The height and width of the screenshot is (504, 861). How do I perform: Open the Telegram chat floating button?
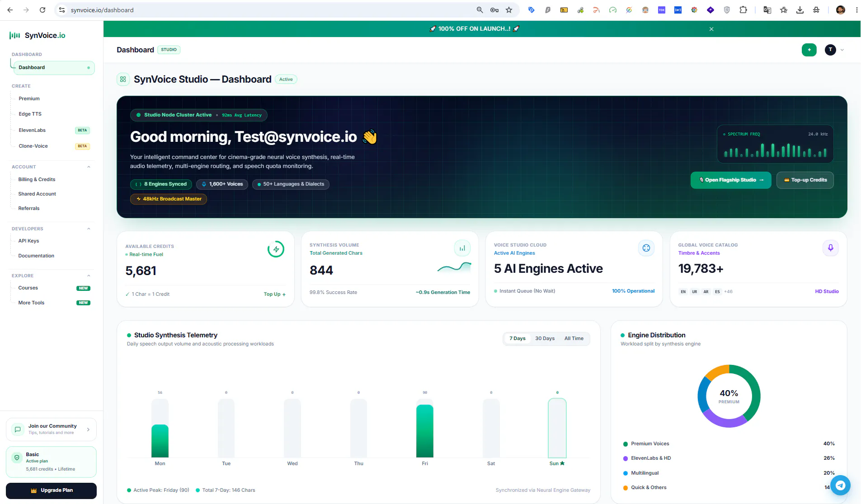(x=840, y=485)
